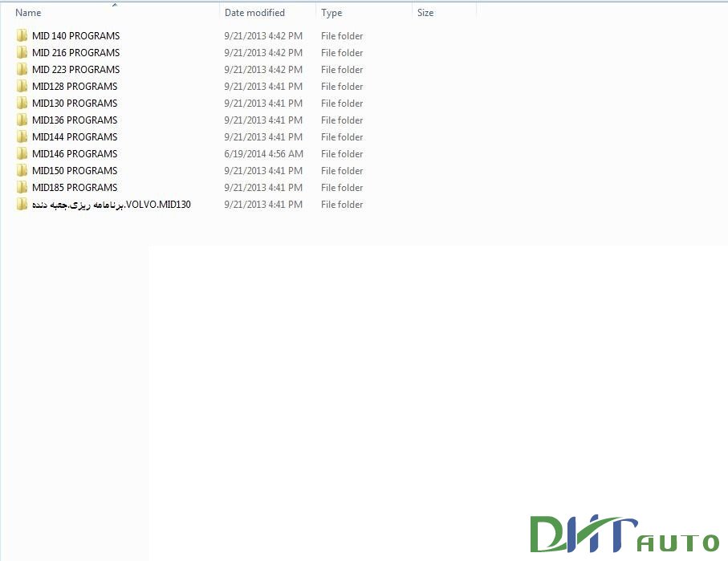Click the MID 216 PROGRAMS folder icon
This screenshot has width=728, height=561.
coord(21,52)
